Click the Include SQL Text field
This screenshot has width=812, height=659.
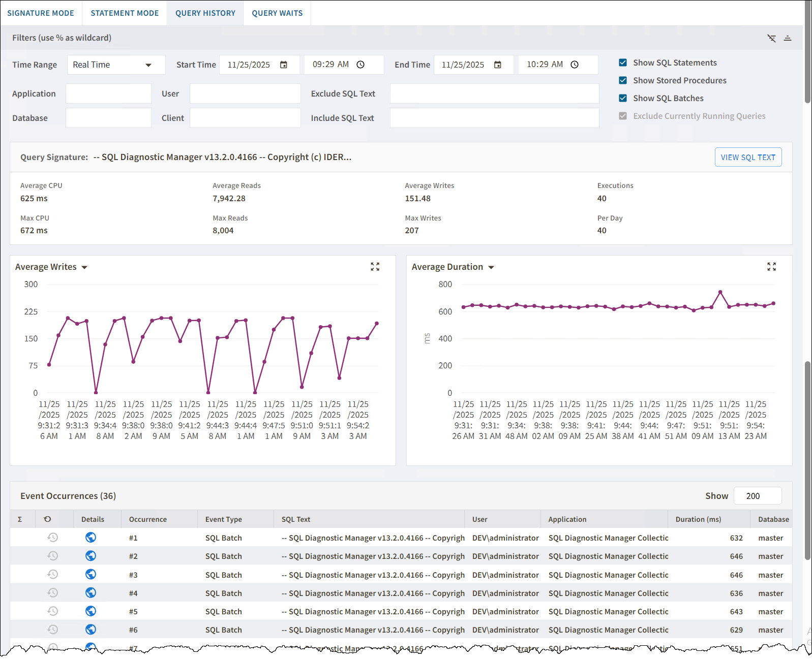(494, 118)
